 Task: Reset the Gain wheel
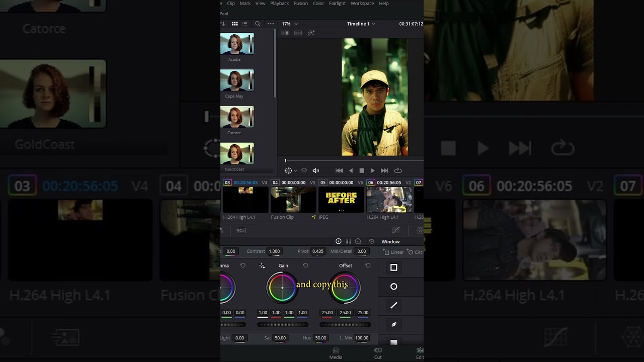pyautogui.click(x=305, y=265)
